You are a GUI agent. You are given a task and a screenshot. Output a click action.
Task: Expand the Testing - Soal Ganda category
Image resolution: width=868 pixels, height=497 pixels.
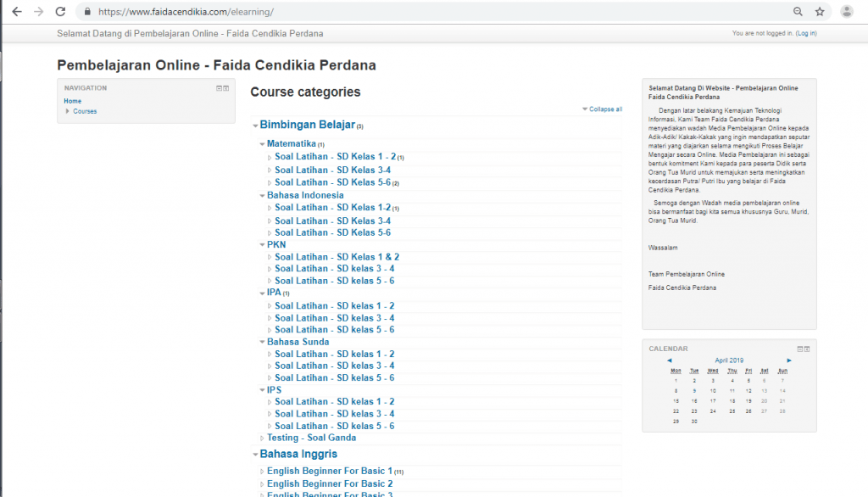pyautogui.click(x=263, y=438)
